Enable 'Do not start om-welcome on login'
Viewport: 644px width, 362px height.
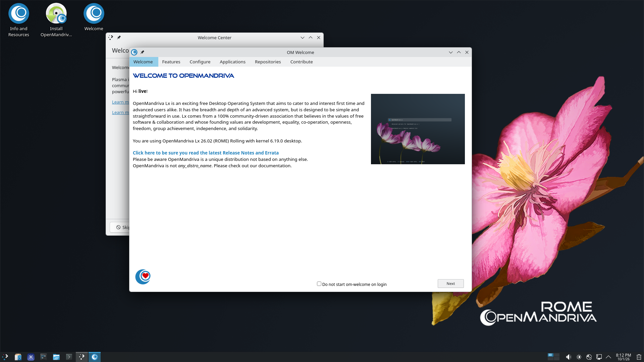319,284
